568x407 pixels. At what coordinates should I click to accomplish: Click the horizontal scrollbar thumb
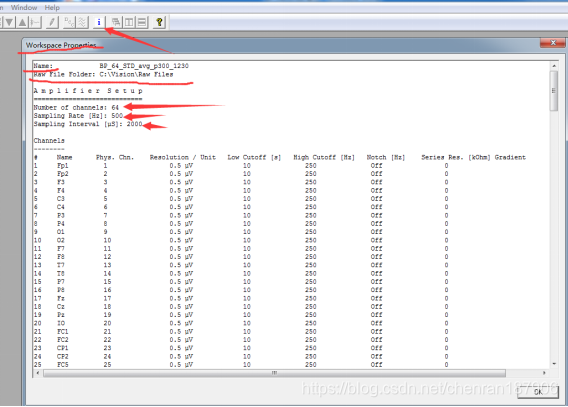tap(274, 373)
